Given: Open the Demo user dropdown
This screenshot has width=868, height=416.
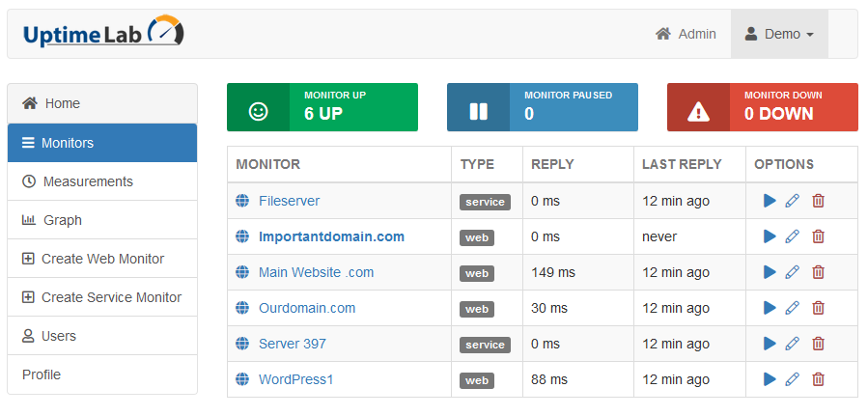Looking at the screenshot, I should pyautogui.click(x=779, y=35).
